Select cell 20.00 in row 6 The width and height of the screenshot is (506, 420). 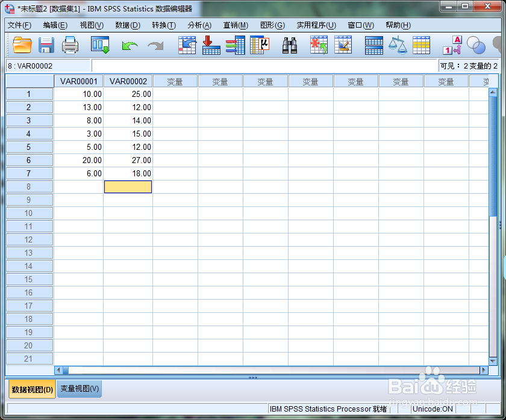78,160
